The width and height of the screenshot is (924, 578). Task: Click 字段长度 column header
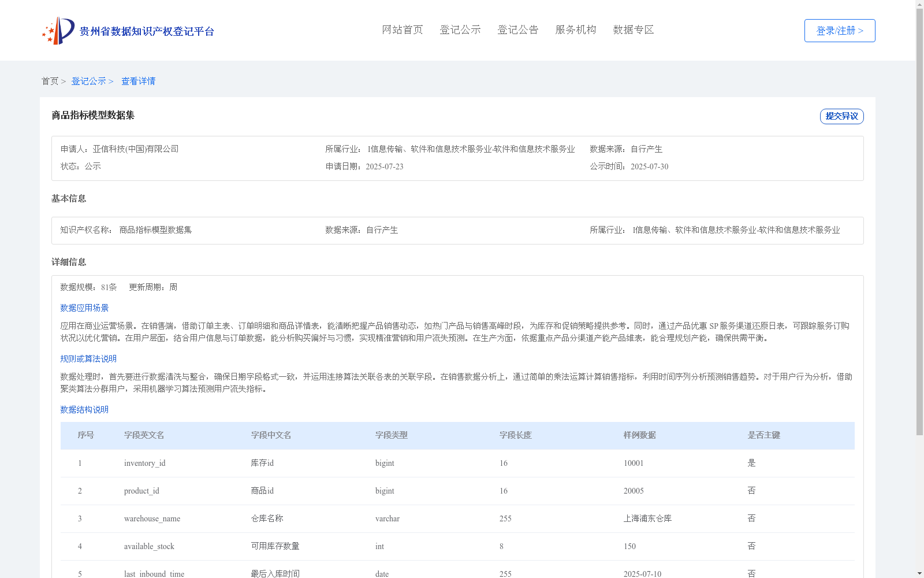516,435
